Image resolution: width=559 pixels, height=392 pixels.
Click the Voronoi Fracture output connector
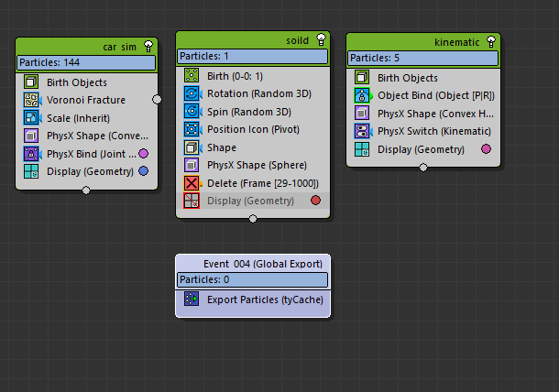click(157, 100)
